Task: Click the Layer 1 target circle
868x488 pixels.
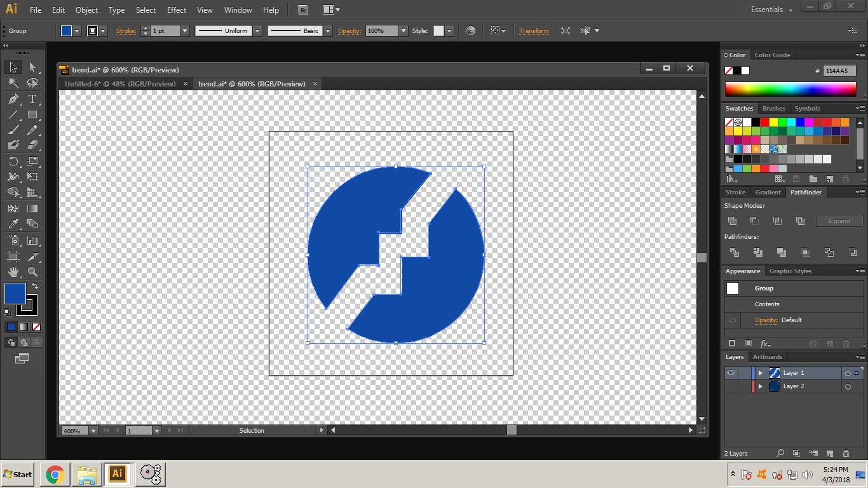Action: 848,373
